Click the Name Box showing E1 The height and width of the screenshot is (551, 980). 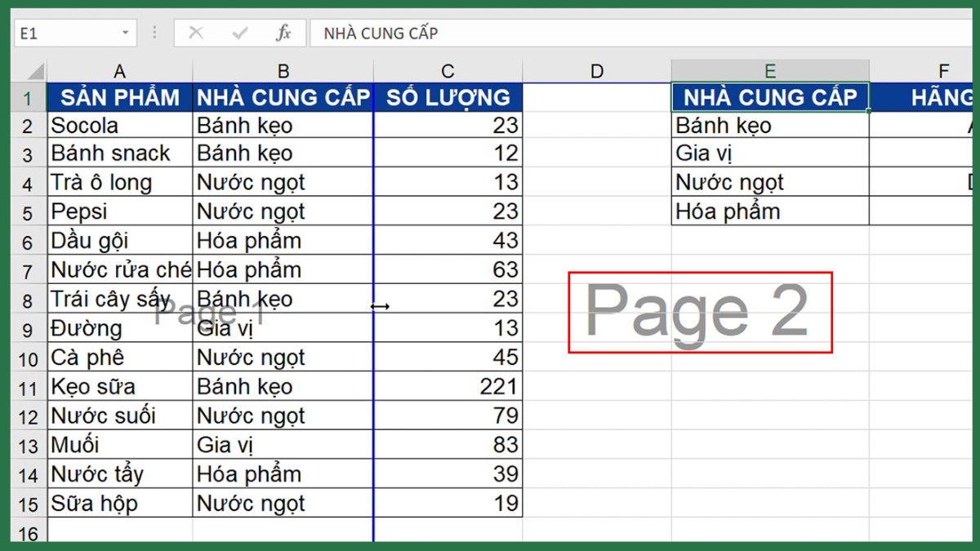pos(65,33)
